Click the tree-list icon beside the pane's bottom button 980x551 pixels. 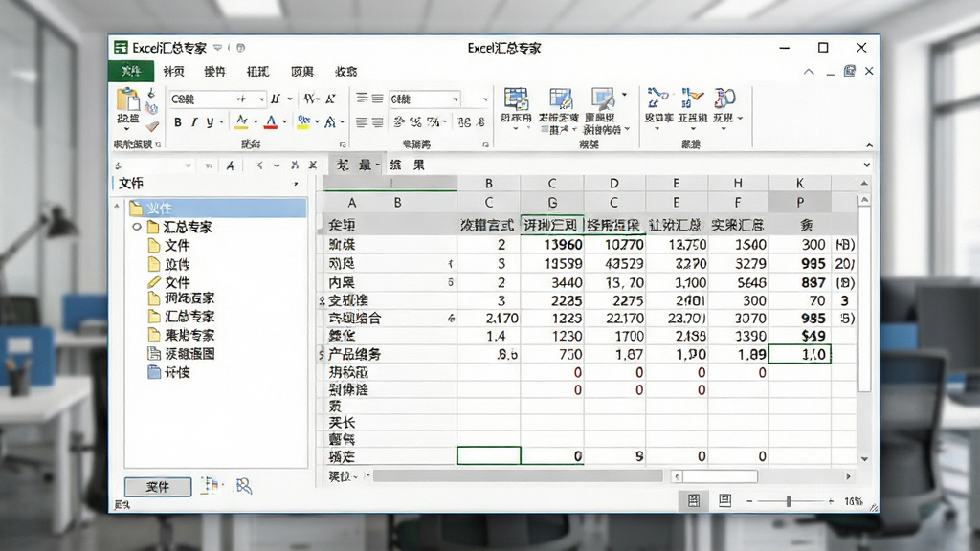pyautogui.click(x=212, y=485)
